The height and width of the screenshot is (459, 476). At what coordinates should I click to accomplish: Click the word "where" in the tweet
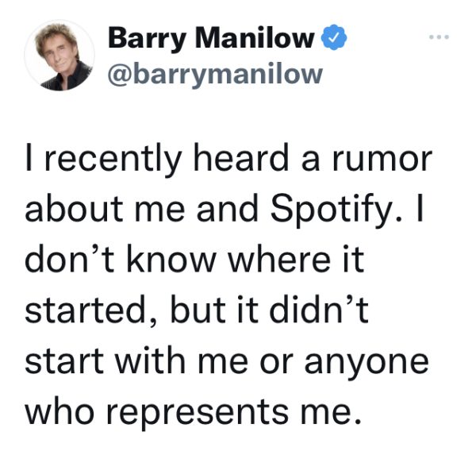[x=278, y=259]
